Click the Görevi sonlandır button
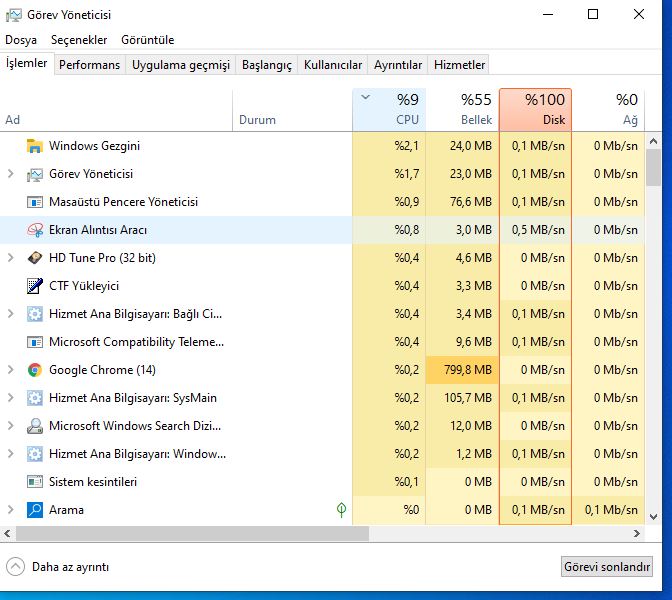 [x=607, y=567]
